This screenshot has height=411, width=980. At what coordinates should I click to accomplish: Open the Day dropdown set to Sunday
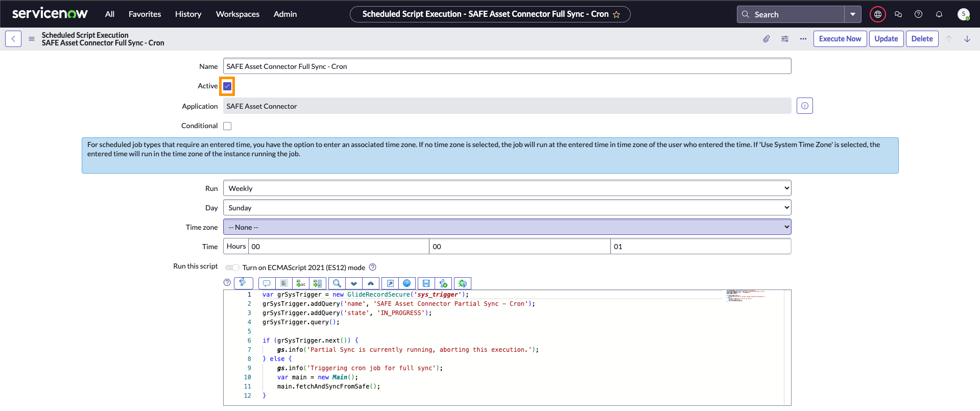[x=507, y=207]
